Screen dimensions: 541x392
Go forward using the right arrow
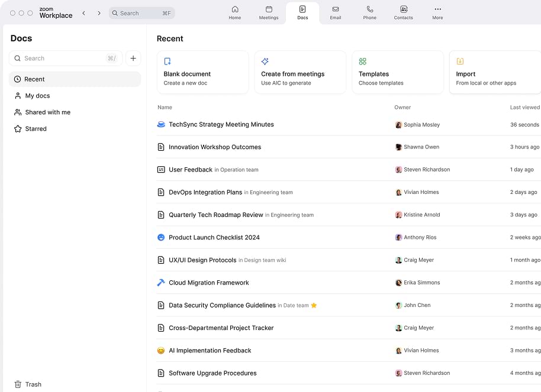pyautogui.click(x=99, y=13)
